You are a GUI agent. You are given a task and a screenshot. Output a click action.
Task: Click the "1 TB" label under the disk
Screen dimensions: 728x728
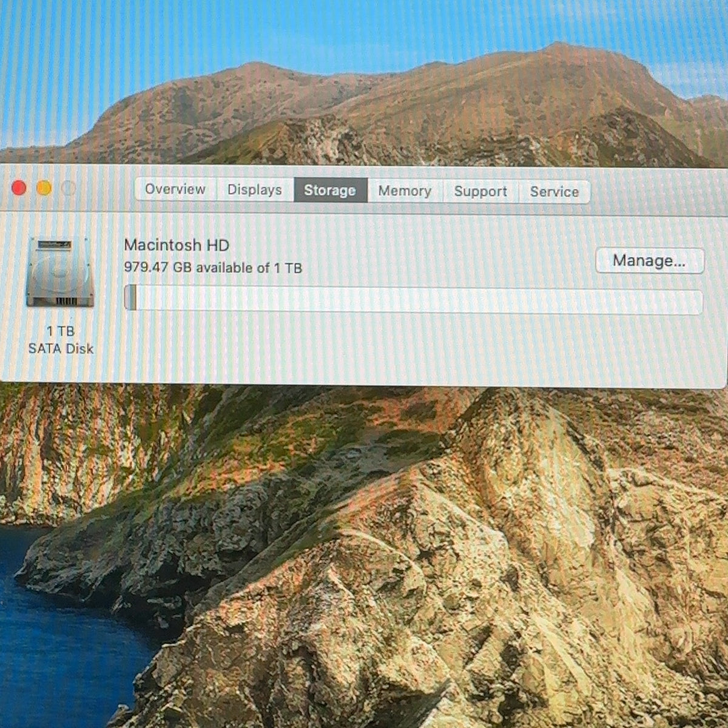[60, 331]
